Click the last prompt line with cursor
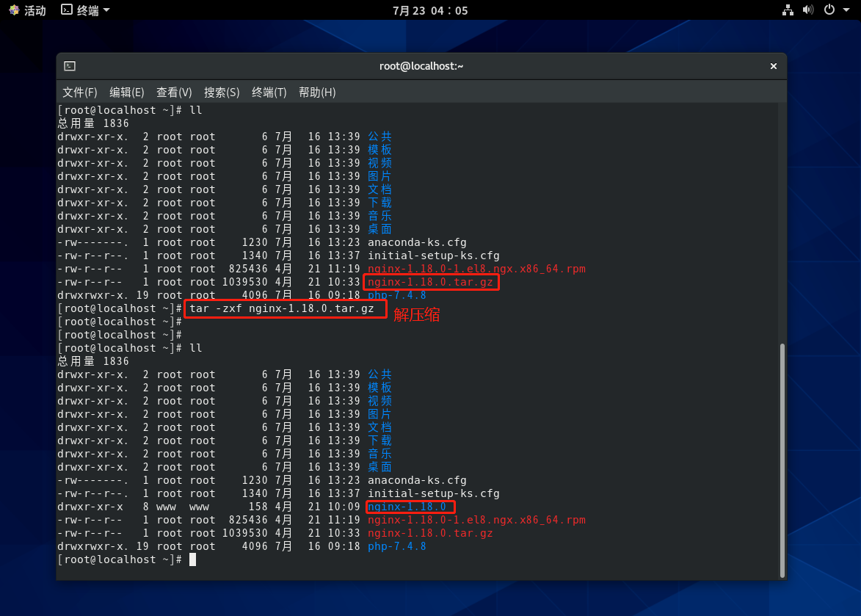Image resolution: width=861 pixels, height=616 pixels. [x=125, y=559]
